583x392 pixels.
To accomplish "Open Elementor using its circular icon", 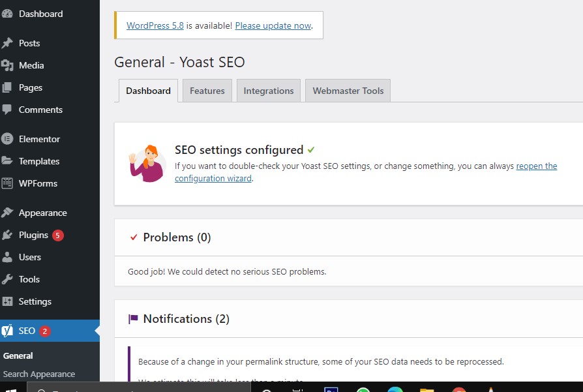I will pyautogui.click(x=8, y=139).
